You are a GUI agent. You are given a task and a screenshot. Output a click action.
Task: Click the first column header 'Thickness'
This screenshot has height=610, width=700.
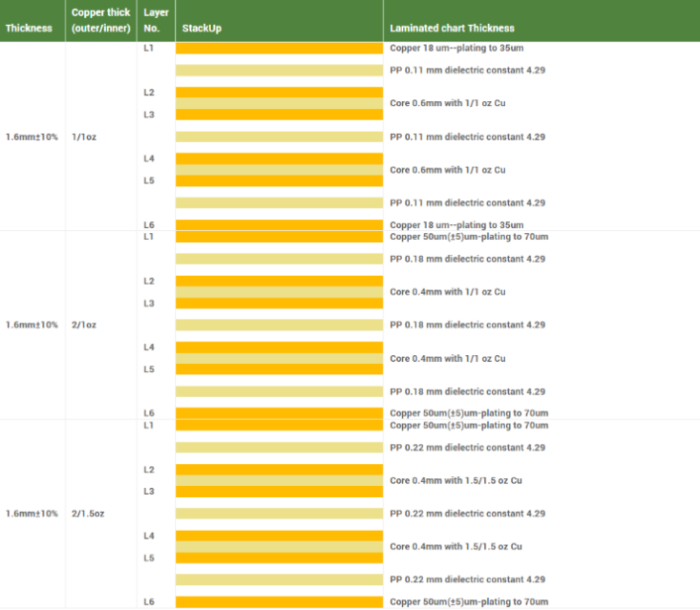tap(29, 28)
